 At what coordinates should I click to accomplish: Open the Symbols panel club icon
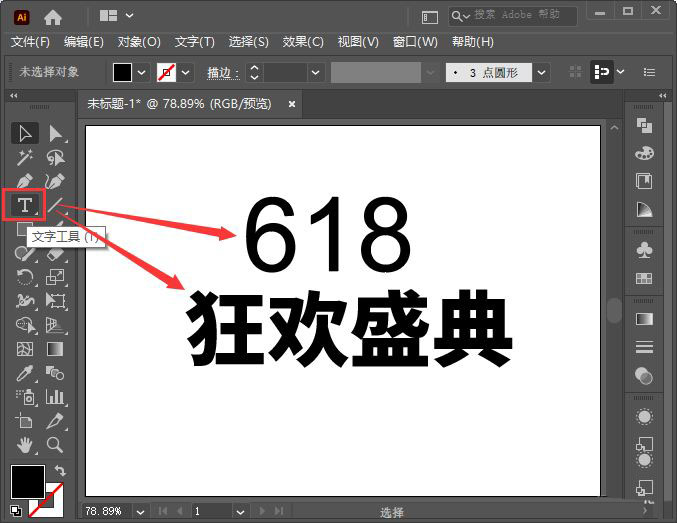644,250
